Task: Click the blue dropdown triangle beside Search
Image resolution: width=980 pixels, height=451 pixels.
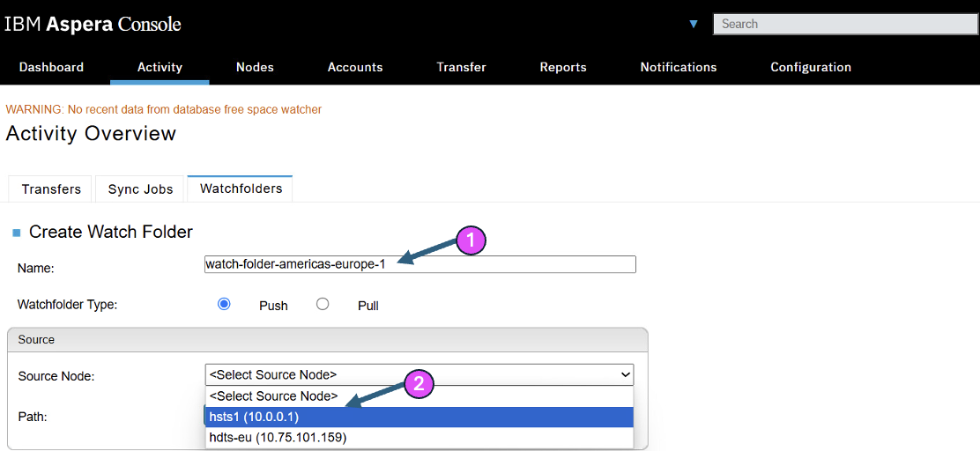Action: (693, 25)
